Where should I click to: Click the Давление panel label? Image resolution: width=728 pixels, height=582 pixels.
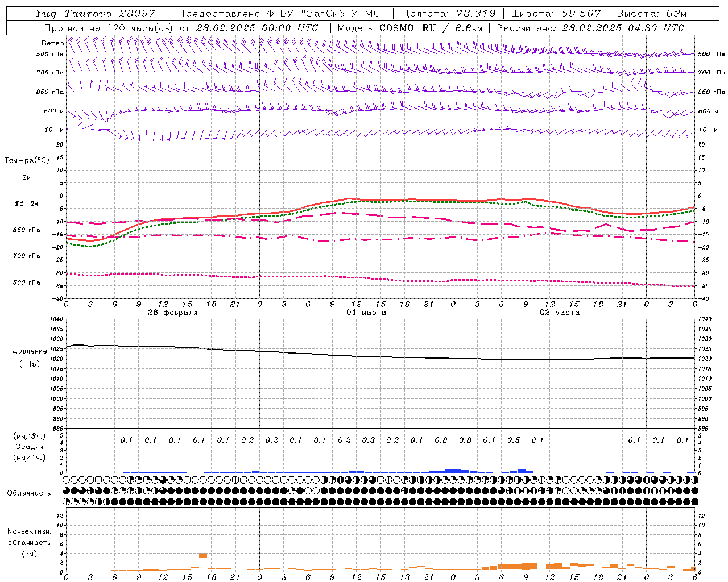[x=30, y=351]
